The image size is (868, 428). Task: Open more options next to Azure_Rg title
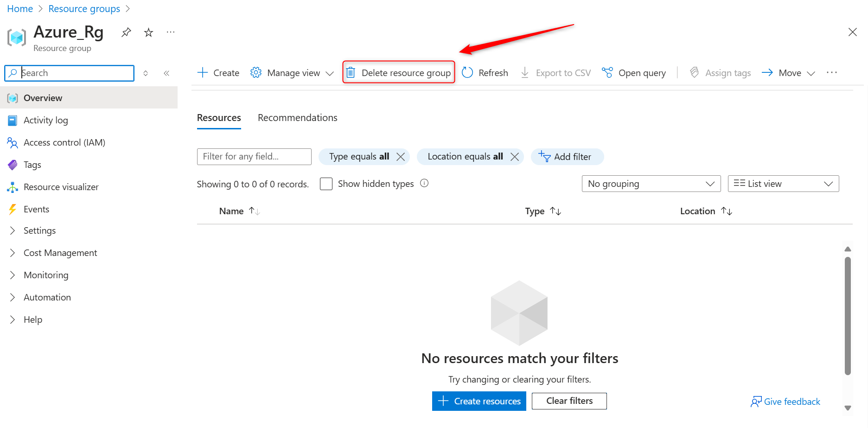click(x=171, y=32)
